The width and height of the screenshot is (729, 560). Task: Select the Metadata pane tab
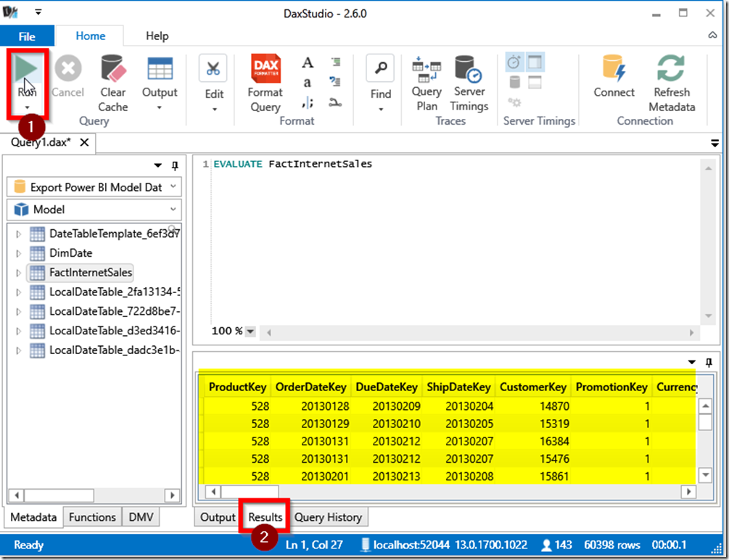point(33,516)
